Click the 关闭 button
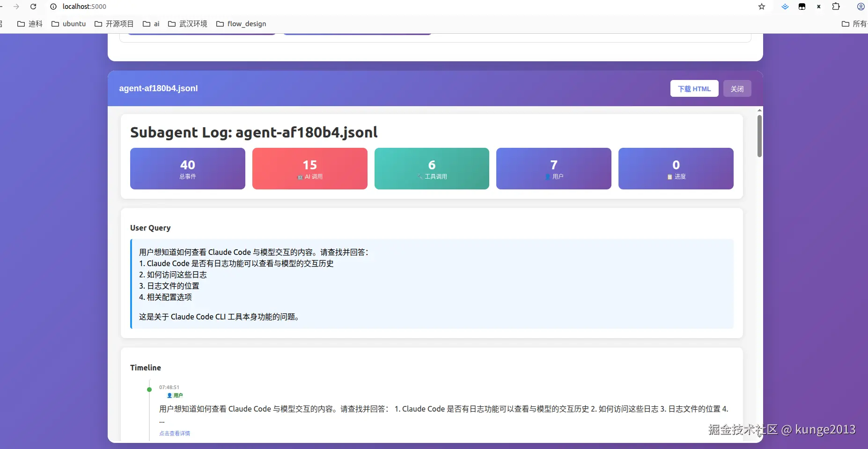This screenshot has height=449, width=868. [x=737, y=88]
